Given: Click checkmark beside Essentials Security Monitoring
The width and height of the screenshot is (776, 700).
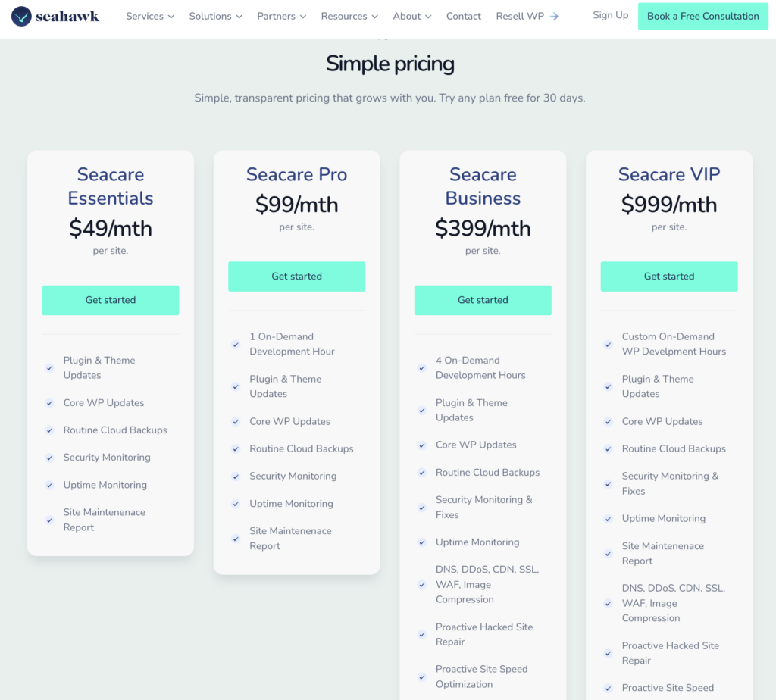Looking at the screenshot, I should pyautogui.click(x=49, y=458).
